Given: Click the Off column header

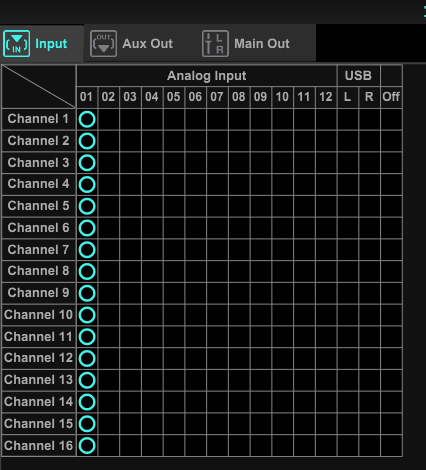Looking at the screenshot, I should (x=391, y=97).
